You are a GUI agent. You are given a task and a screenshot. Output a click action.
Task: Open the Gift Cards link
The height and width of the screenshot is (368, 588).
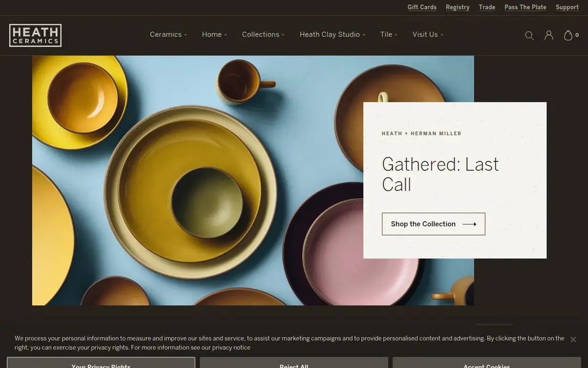tap(422, 7)
